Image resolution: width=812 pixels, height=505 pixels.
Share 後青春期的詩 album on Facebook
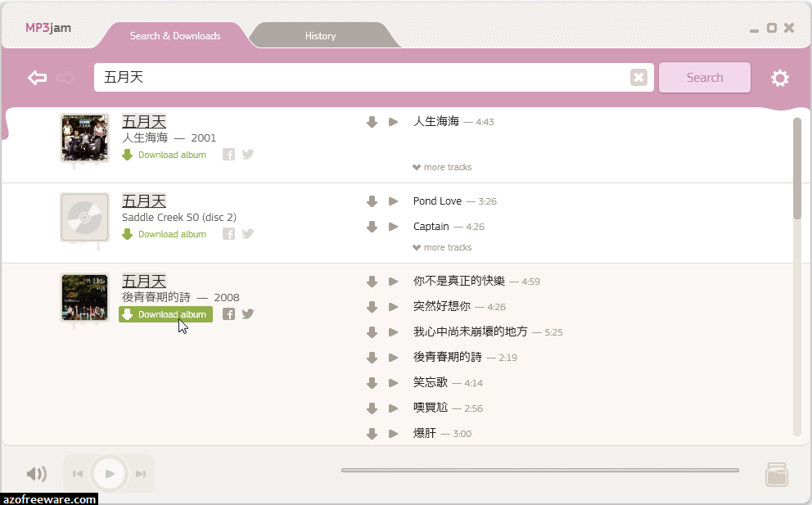click(229, 313)
